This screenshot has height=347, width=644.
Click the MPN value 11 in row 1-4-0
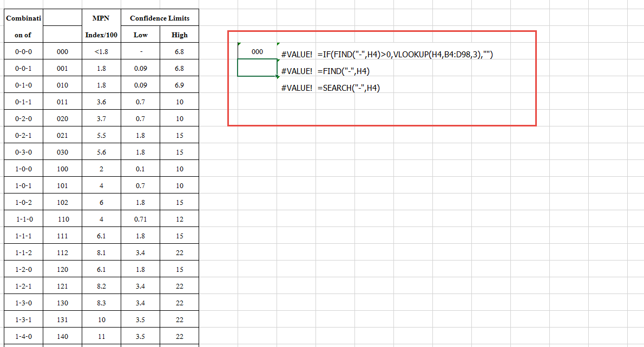(101, 337)
